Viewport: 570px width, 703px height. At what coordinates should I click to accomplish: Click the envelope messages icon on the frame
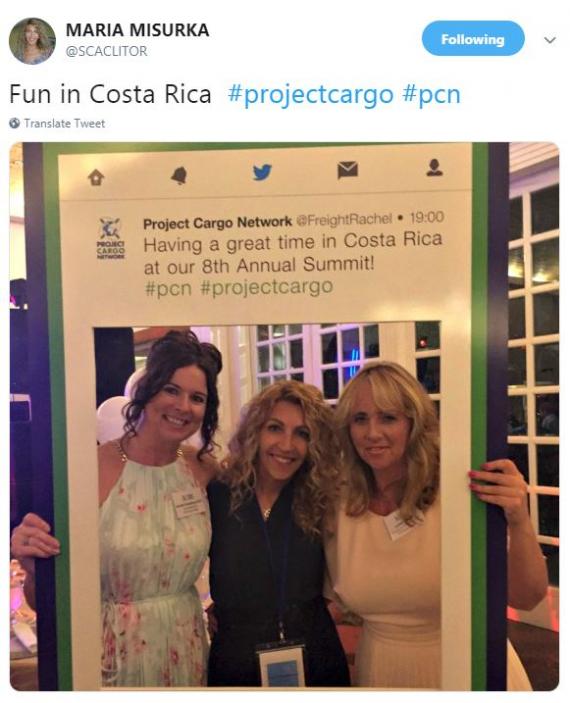[x=348, y=170]
